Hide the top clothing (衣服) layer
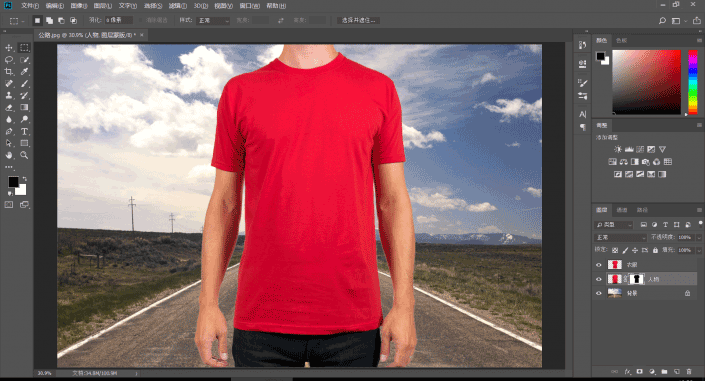The image size is (705, 381). (x=598, y=265)
